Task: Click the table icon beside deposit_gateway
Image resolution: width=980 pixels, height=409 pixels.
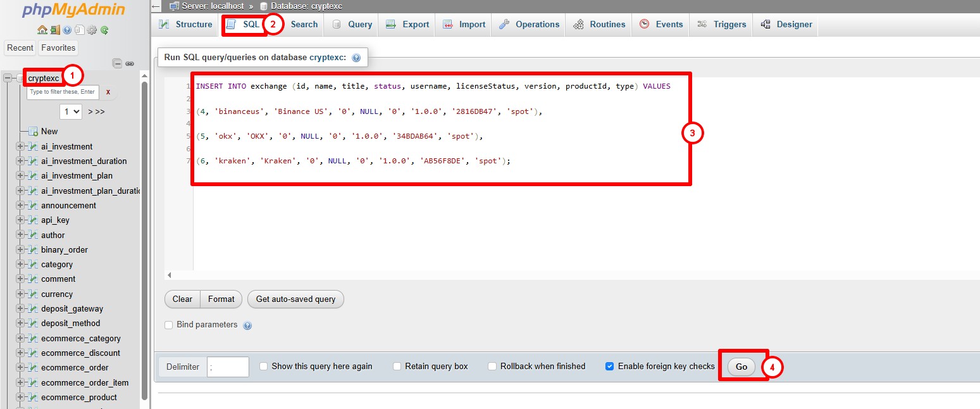Action: [33, 308]
